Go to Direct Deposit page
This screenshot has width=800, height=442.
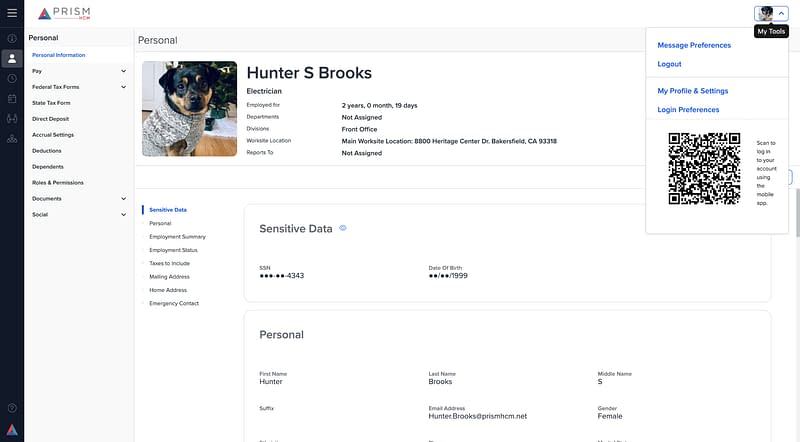coord(52,119)
